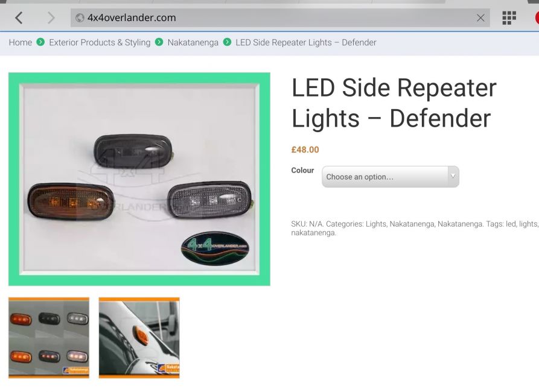Click the globe icon in address bar
Image resolution: width=539 pixels, height=392 pixels.
click(x=80, y=18)
